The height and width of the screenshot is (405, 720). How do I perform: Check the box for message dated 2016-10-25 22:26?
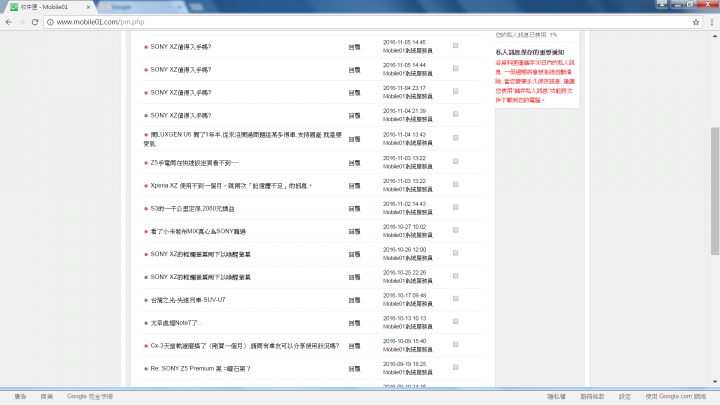tap(456, 276)
